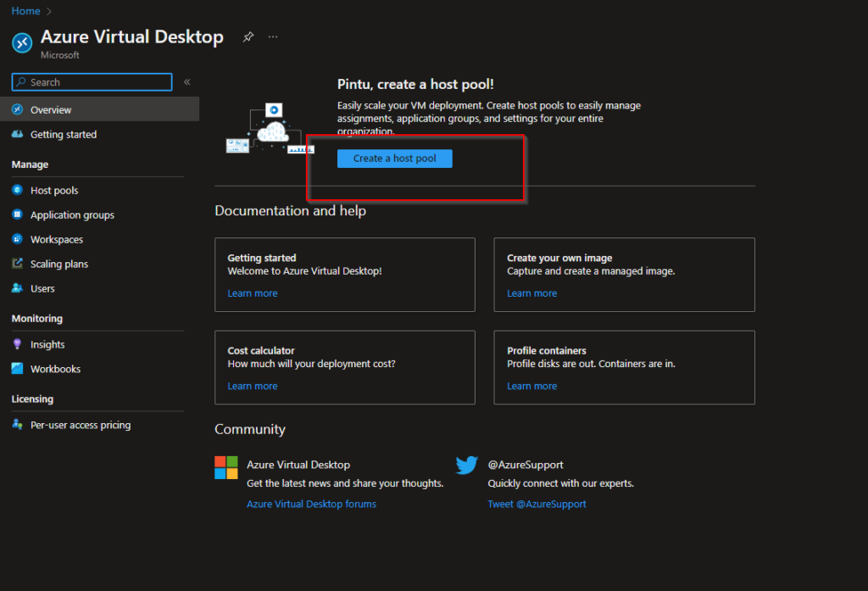
Task: Click the Manage section header
Action: (x=30, y=164)
